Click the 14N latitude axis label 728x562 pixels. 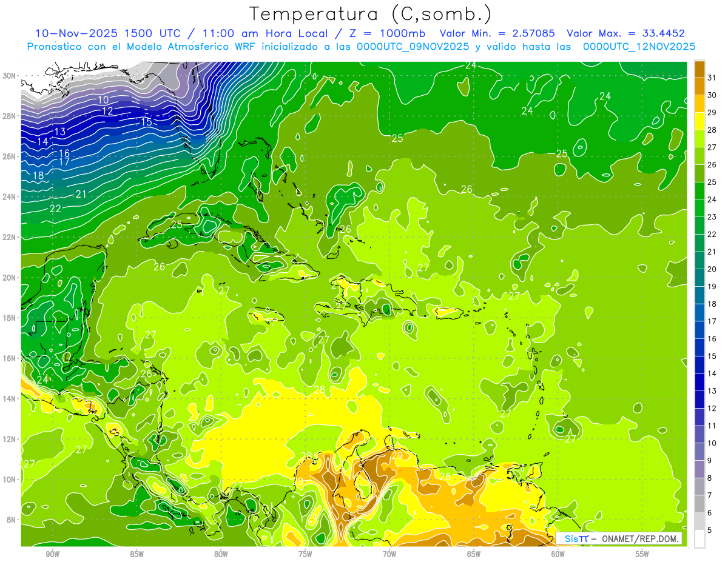point(9,399)
